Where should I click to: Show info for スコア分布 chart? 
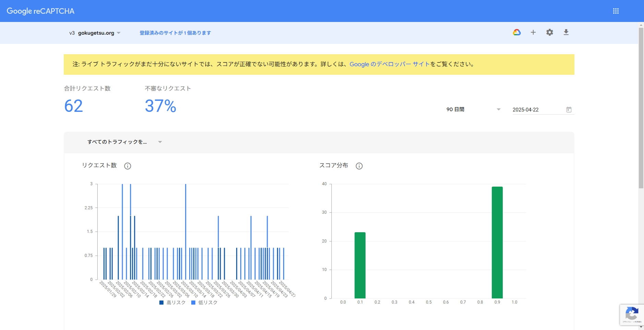pos(359,166)
